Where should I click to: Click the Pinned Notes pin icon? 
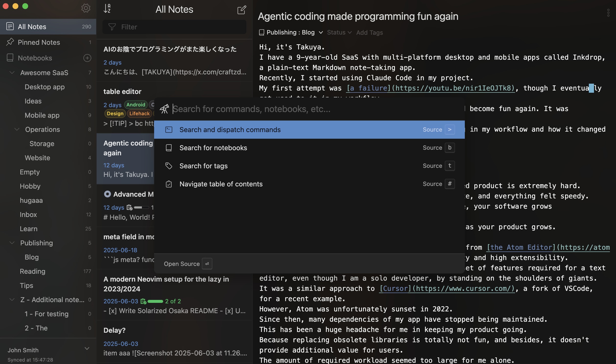(x=10, y=42)
